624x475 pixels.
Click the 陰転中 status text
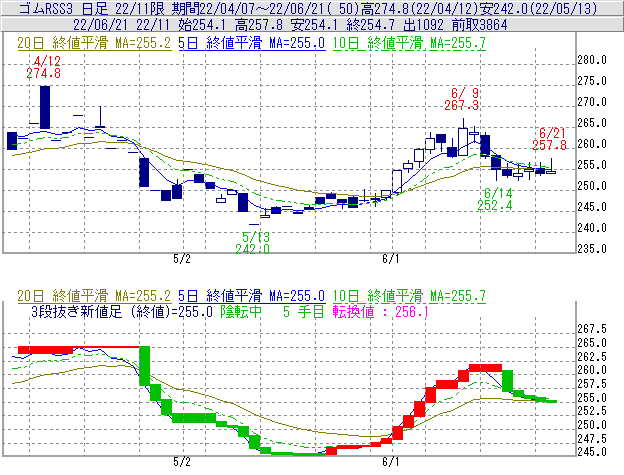coord(241,311)
